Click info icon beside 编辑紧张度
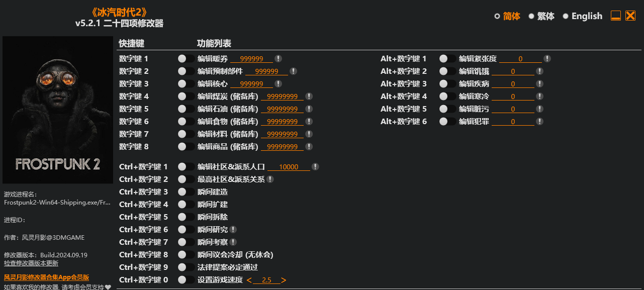This screenshot has width=644, height=290. [x=547, y=59]
